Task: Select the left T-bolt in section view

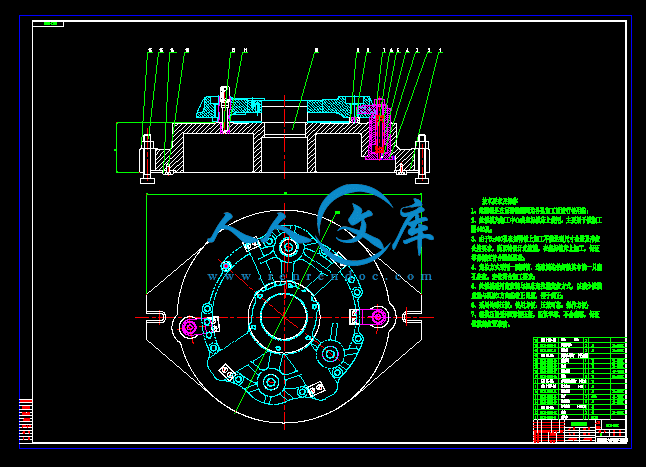Action: (x=147, y=159)
